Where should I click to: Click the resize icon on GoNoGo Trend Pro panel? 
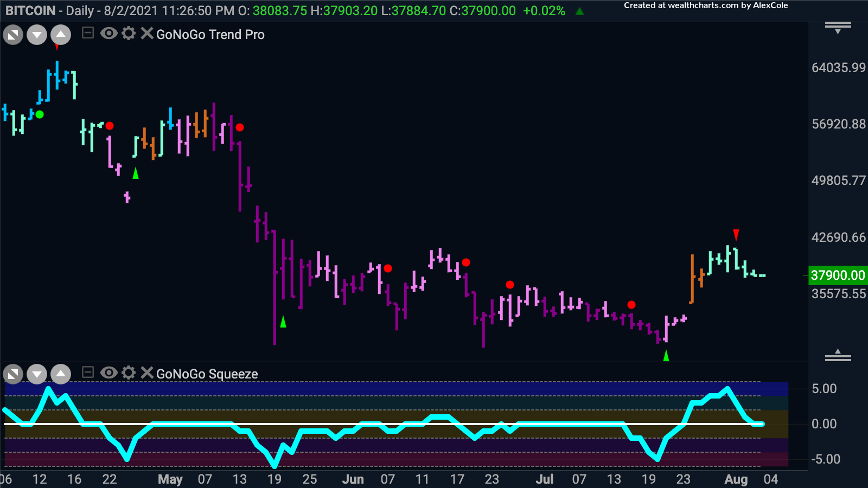pyautogui.click(x=13, y=35)
